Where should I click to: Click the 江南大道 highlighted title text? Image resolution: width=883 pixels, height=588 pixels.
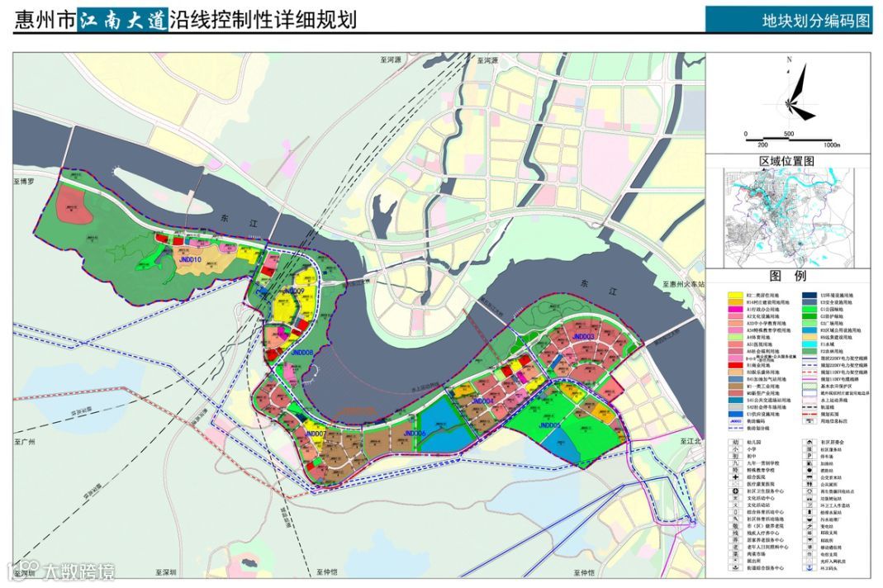click(123, 21)
